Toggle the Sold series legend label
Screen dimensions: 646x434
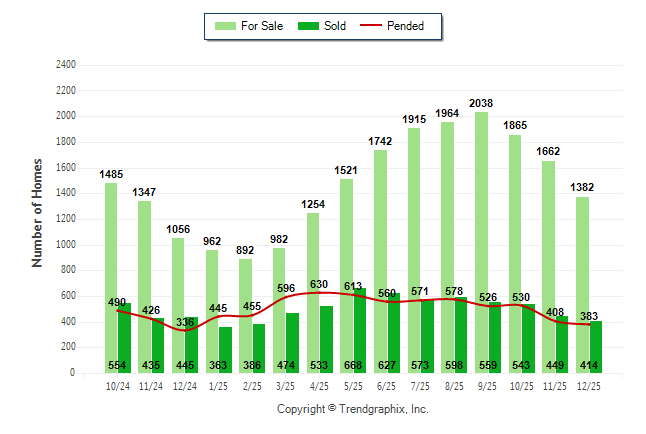pos(335,26)
